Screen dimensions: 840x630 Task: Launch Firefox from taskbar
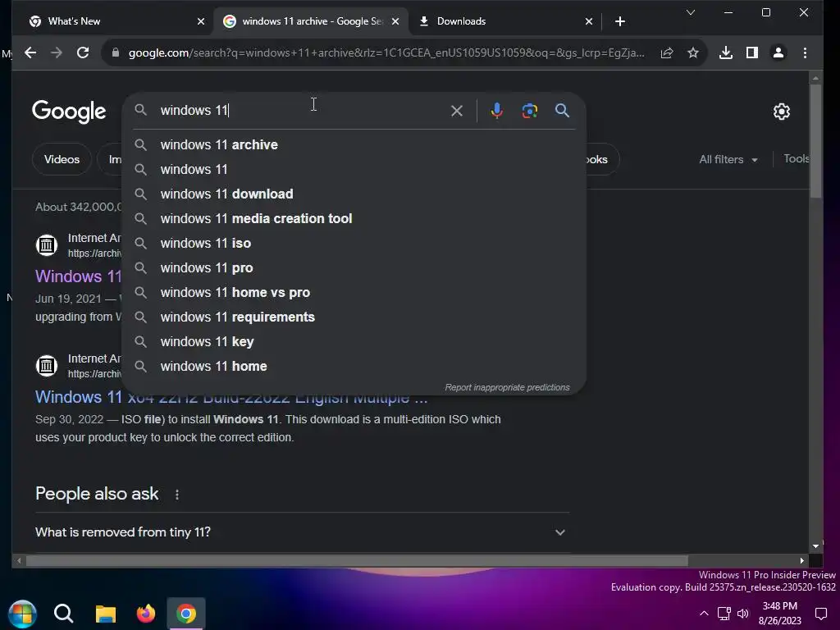pyautogui.click(x=146, y=614)
